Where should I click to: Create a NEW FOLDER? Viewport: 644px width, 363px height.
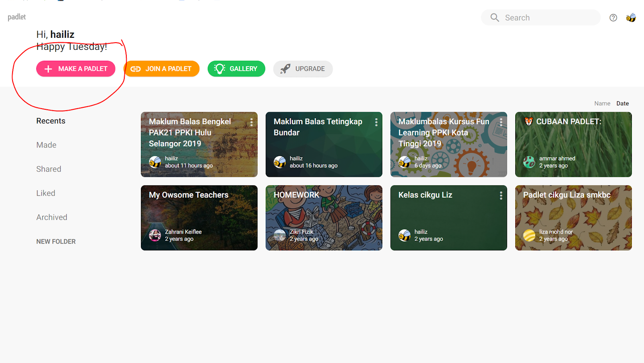[56, 242]
